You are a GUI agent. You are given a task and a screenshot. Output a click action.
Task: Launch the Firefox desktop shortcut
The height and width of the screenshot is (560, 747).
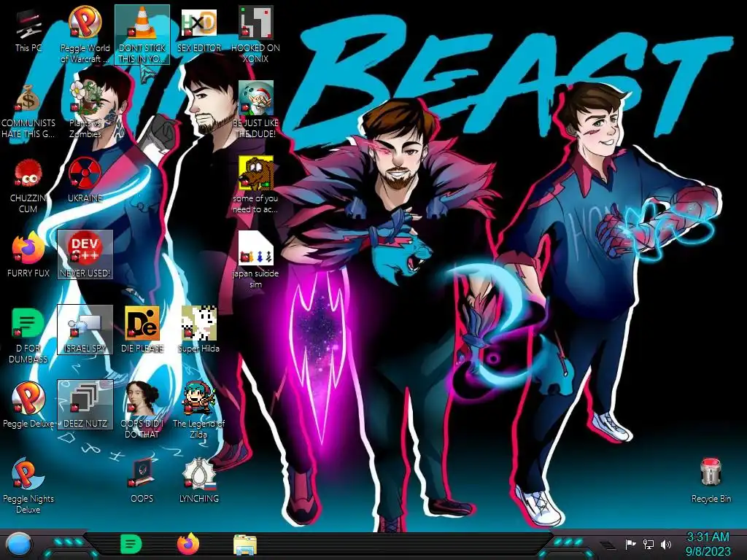point(28,254)
